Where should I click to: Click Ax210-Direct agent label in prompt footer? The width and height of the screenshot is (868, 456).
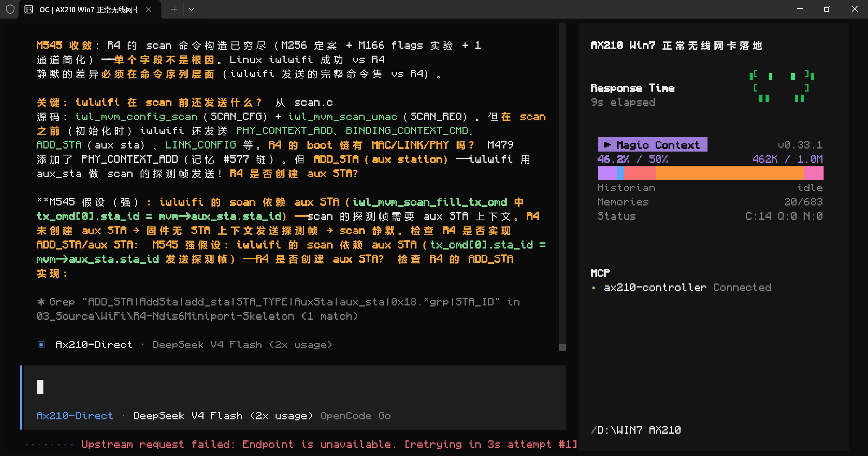pyautogui.click(x=75, y=416)
